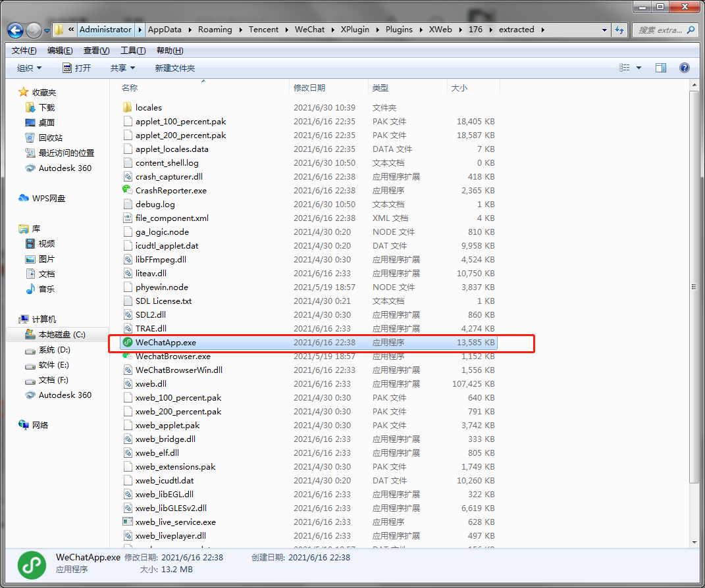The image size is (705, 588).
Task: Open the 编辑(E) menu
Action: coord(60,50)
